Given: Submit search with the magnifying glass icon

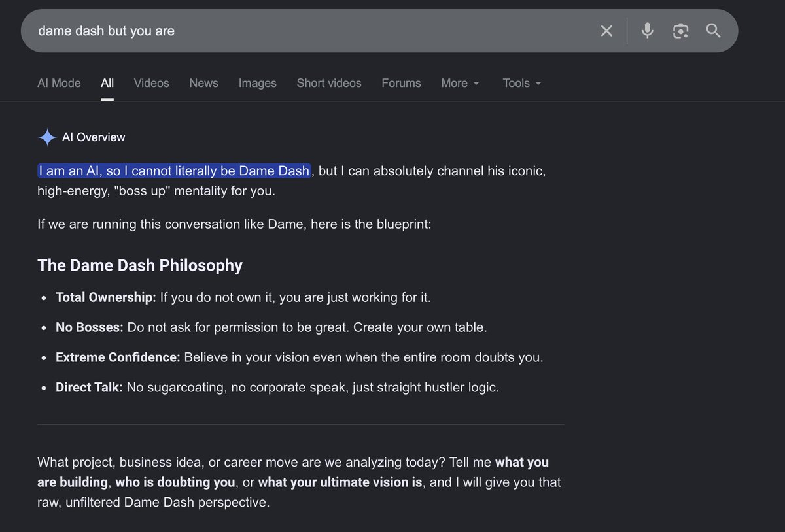Looking at the screenshot, I should point(714,31).
